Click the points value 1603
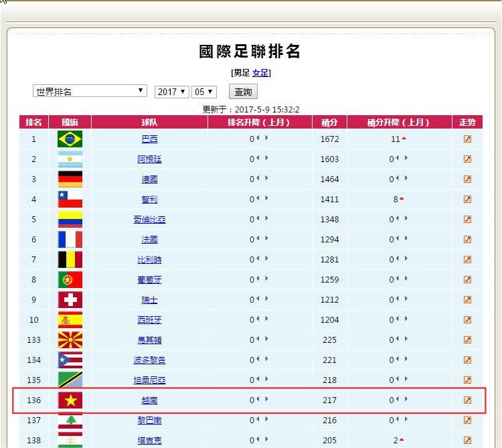The image size is (502, 448). pos(329,159)
